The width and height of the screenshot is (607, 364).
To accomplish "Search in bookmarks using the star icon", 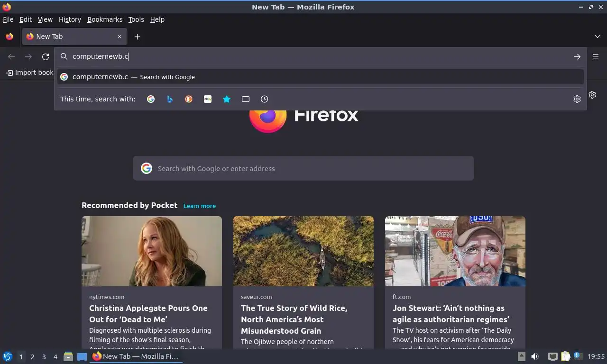I will pyautogui.click(x=227, y=99).
